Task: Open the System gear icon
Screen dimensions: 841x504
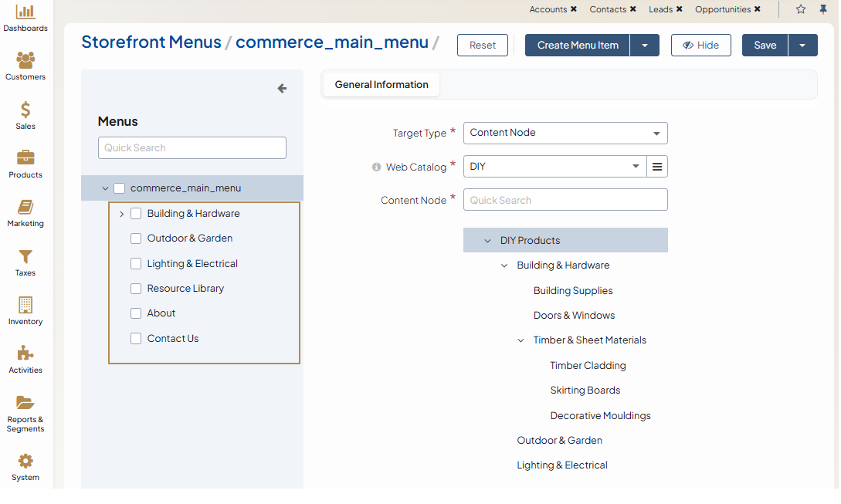Action: coord(25,462)
